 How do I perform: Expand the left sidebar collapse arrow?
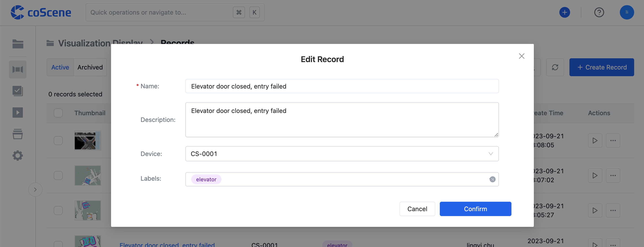(35, 190)
